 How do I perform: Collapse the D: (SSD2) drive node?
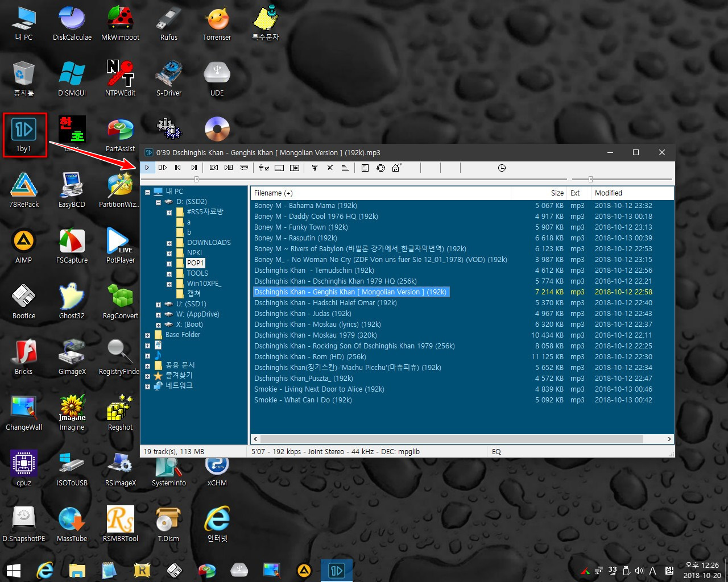click(158, 202)
